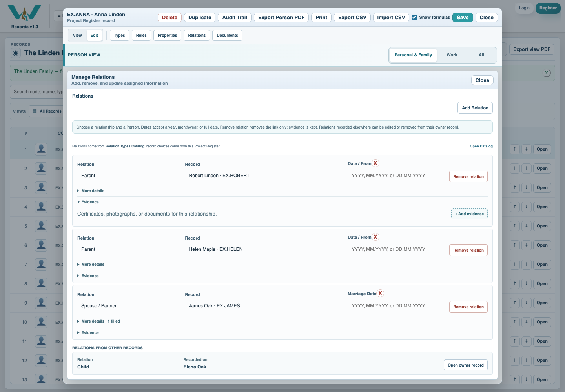Click the person avatar in row 10
565x392 pixels.
click(41, 322)
